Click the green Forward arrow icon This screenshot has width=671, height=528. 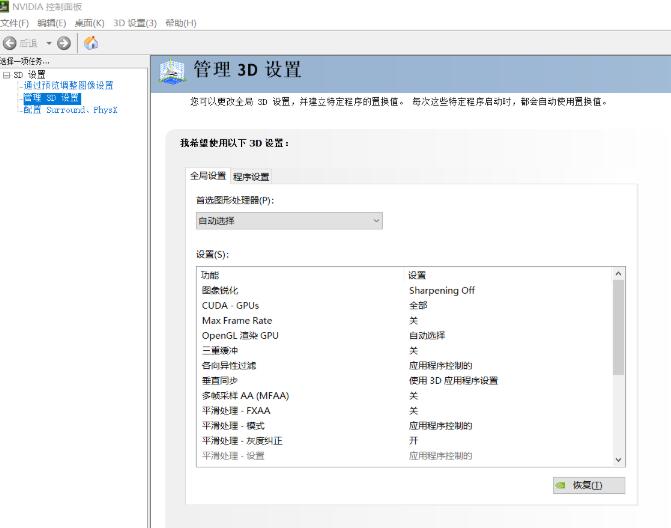tap(64, 43)
